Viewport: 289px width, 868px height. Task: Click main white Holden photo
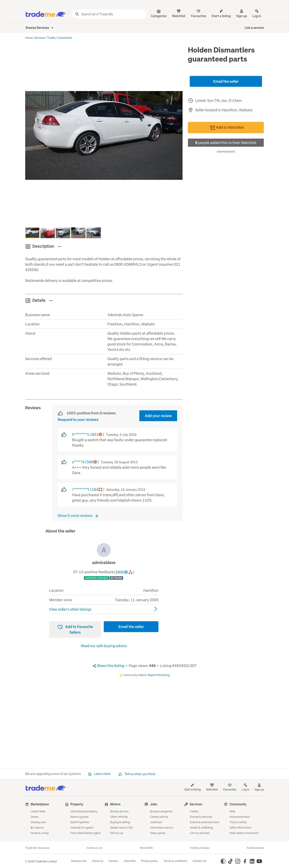[104, 135]
